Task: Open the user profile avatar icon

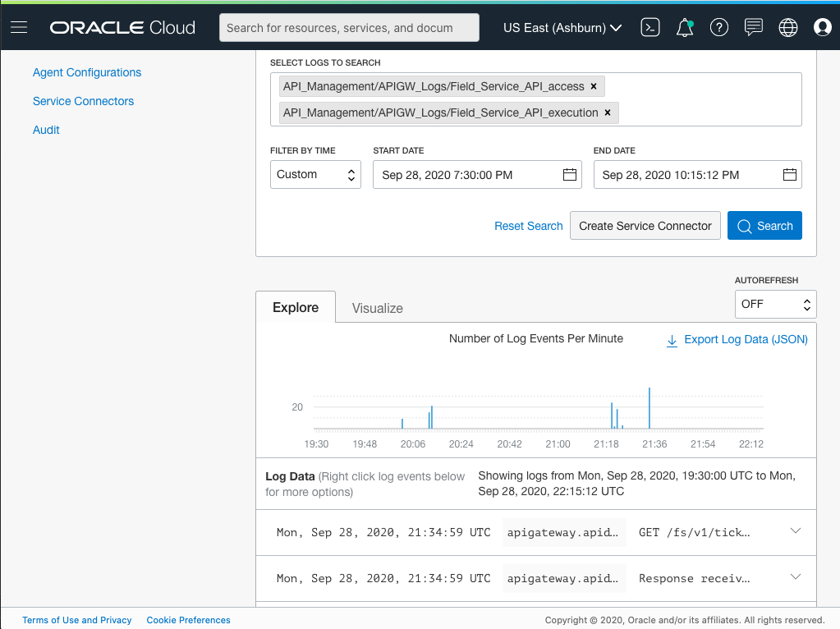Action: point(822,27)
